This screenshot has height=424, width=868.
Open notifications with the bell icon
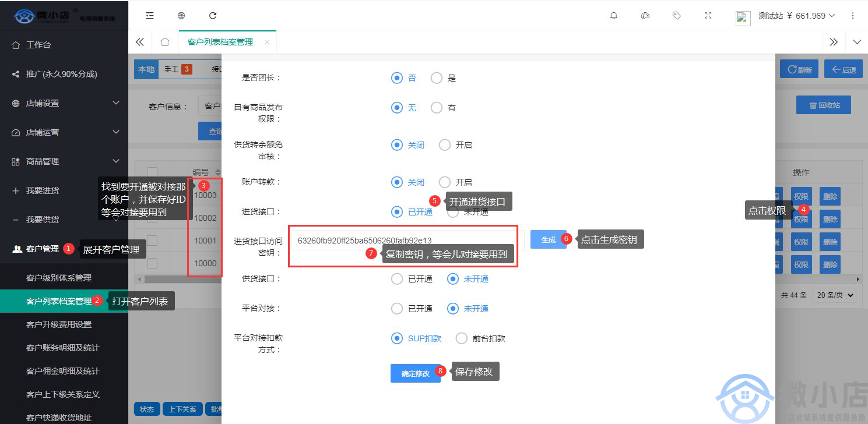(x=614, y=16)
